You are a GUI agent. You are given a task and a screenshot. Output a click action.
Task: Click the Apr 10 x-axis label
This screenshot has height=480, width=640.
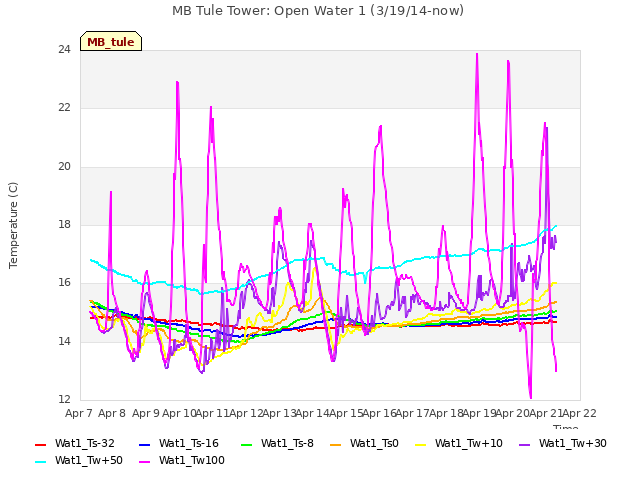pos(179,413)
